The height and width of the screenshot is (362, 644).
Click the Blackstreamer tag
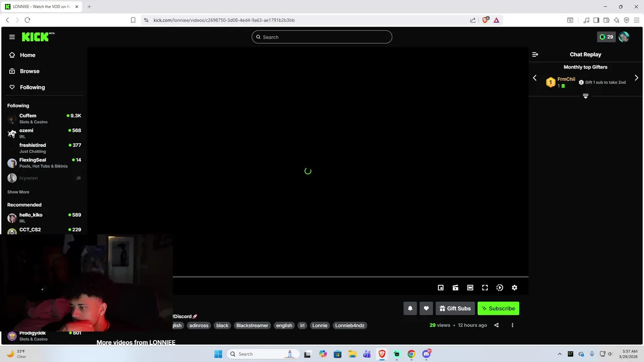pos(252,325)
